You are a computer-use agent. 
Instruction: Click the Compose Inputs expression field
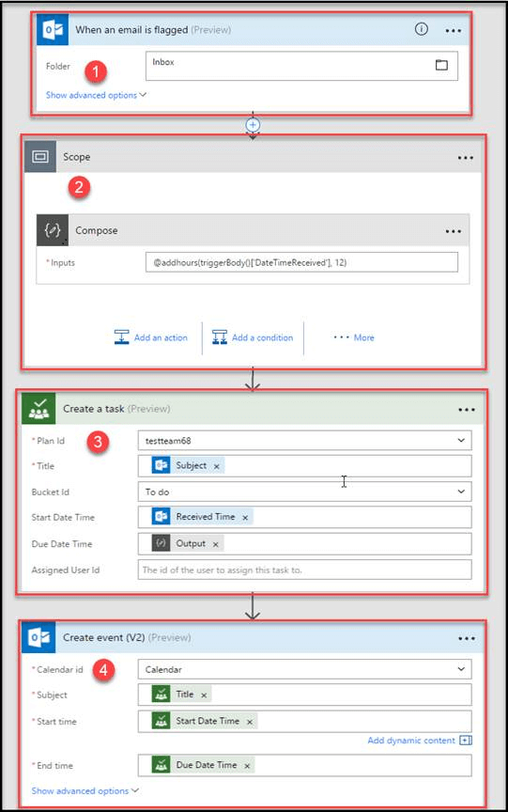[301, 262]
